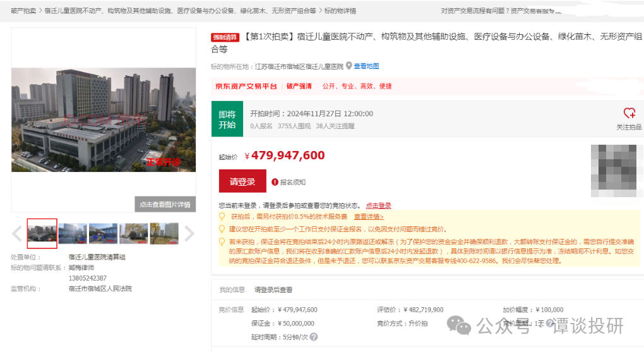Screen dimensions: 644x352
Task: Click the asset transaction customer service link at top
Action: pos(535,11)
